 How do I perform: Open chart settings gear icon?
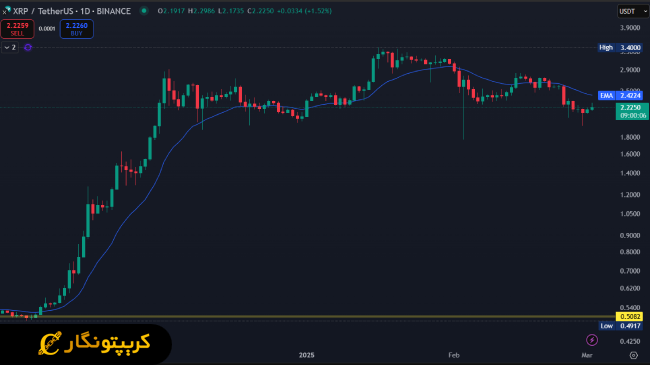(633, 355)
